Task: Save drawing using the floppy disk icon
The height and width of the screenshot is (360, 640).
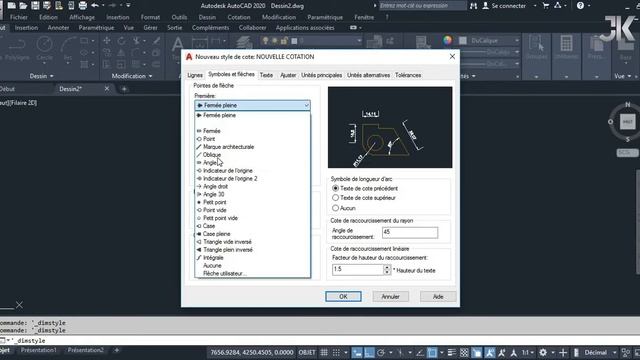Action: click(36, 6)
